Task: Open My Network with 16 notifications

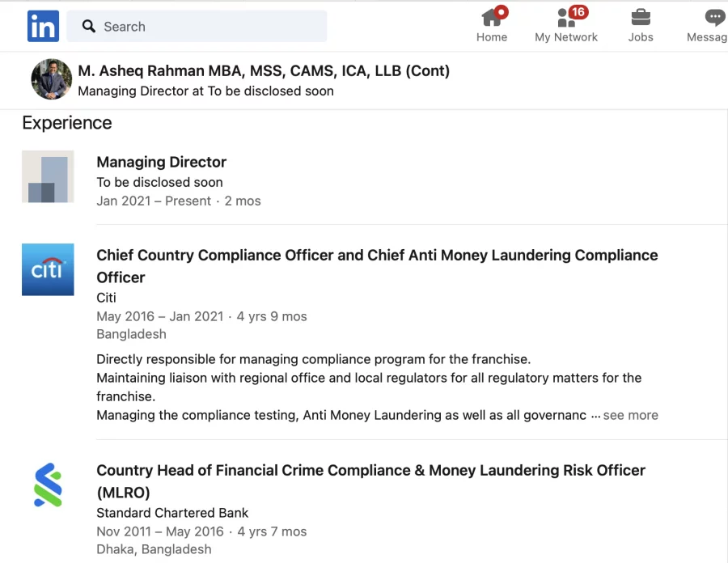Action: click(x=566, y=25)
